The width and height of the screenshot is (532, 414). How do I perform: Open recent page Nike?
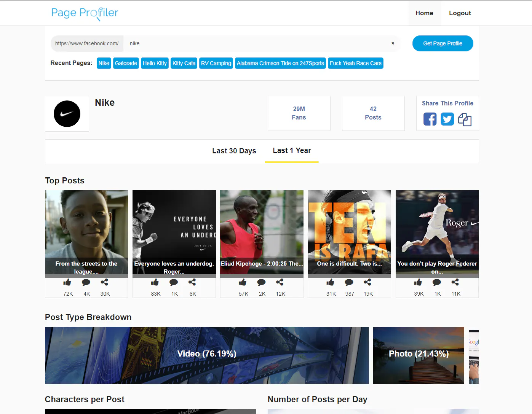coord(104,63)
